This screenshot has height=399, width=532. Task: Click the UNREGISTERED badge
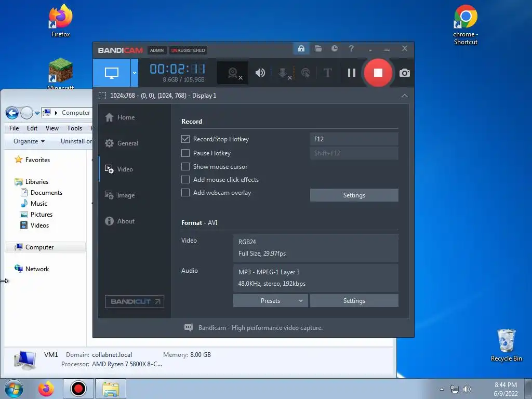tap(188, 50)
